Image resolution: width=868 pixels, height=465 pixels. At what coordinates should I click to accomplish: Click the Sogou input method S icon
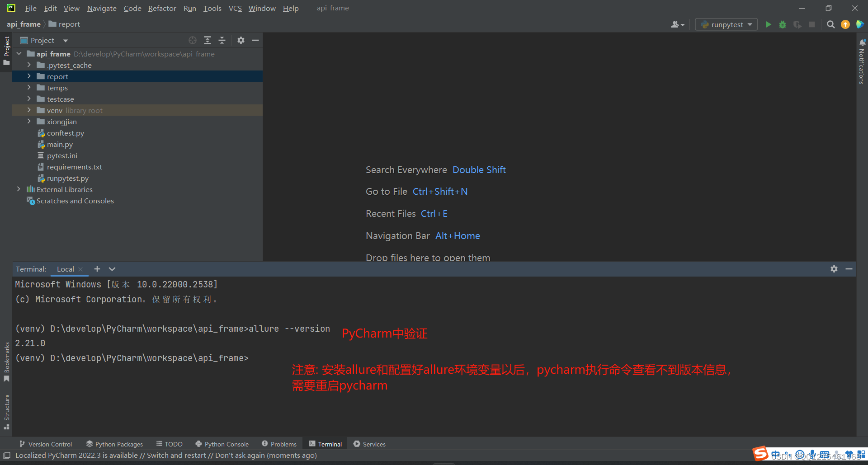click(760, 453)
